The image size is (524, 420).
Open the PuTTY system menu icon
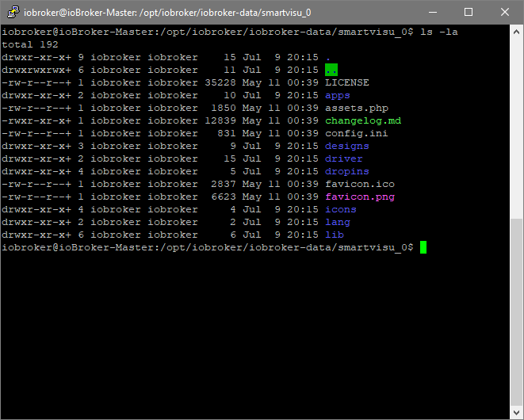[13, 12]
